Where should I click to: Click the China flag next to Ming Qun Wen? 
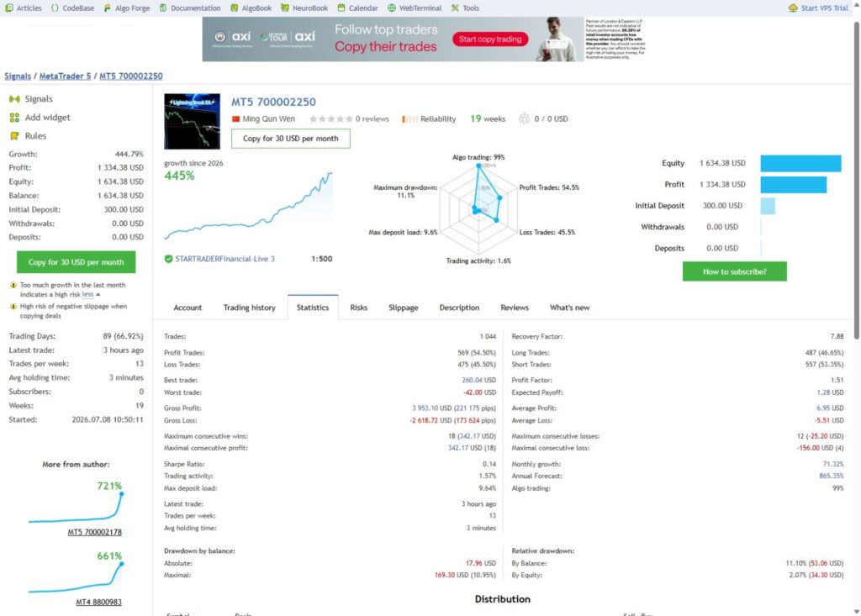tap(236, 118)
